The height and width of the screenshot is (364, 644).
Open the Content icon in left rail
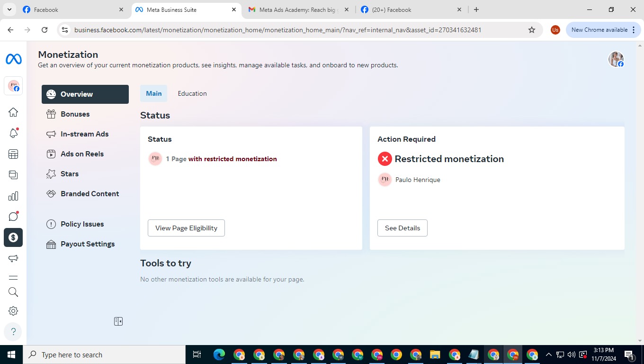coord(13,175)
